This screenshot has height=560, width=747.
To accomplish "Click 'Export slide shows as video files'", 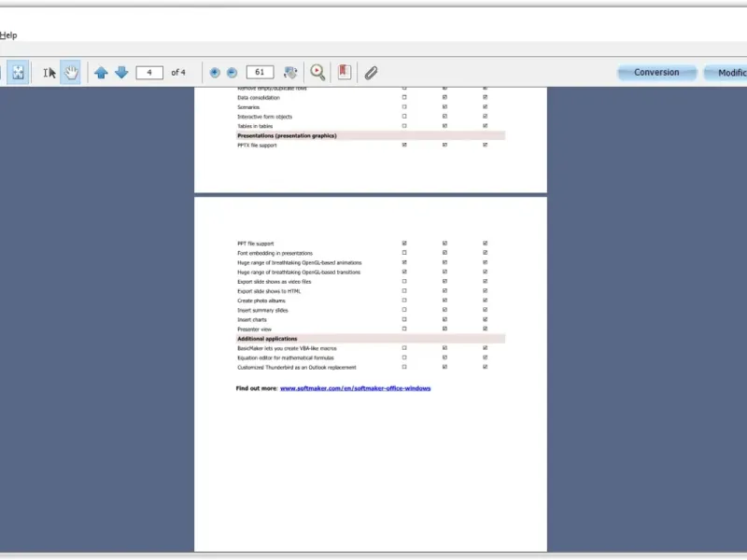I will [x=274, y=282].
